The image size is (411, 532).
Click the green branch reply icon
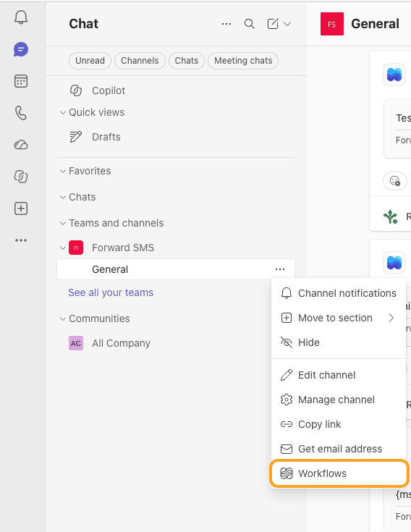[390, 216]
